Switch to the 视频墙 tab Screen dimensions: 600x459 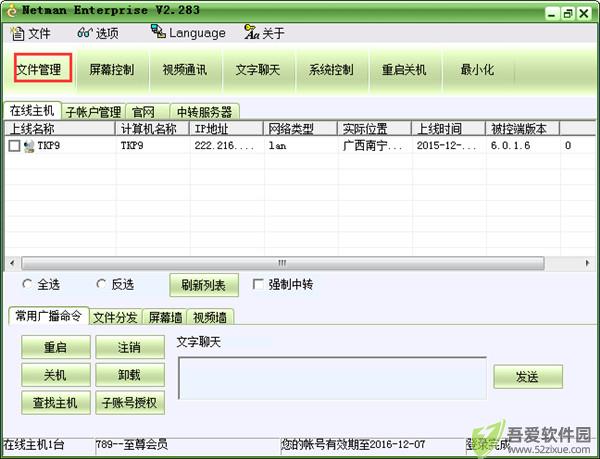click(210, 317)
